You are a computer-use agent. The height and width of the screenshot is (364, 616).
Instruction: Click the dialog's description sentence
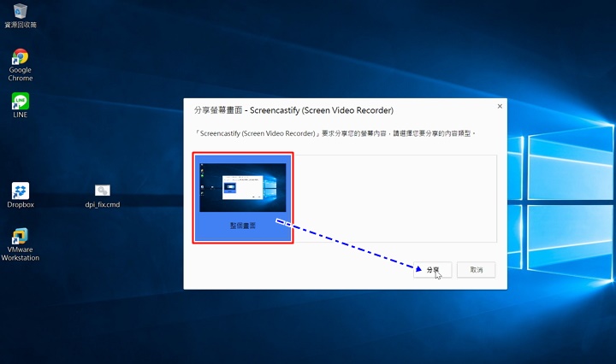[335, 133]
